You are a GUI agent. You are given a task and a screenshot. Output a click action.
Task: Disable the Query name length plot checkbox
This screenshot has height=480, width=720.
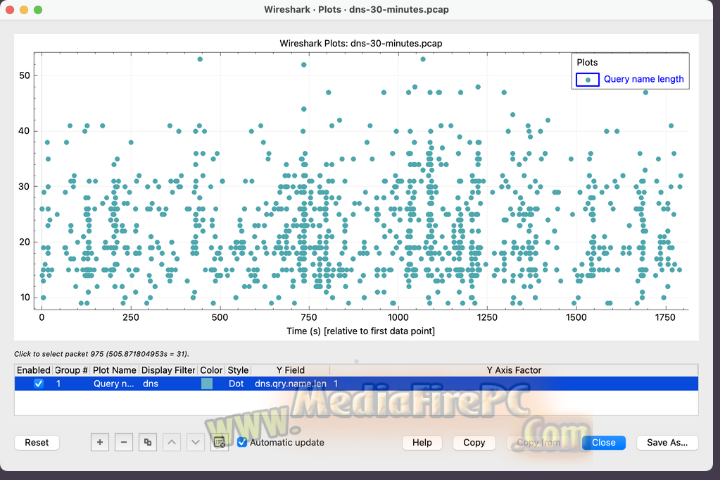point(39,384)
